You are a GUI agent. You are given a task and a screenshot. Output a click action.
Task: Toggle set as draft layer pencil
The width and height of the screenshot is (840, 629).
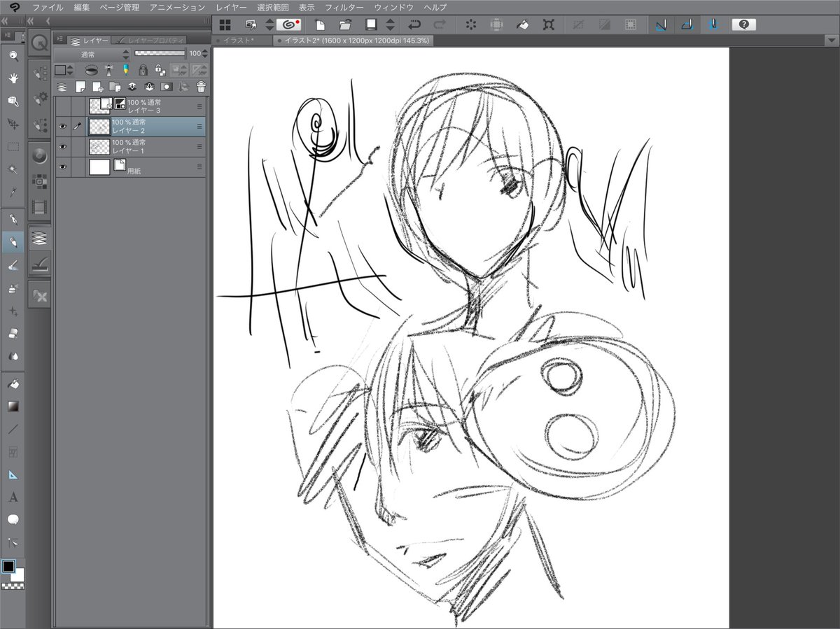pyautogui.click(x=126, y=70)
